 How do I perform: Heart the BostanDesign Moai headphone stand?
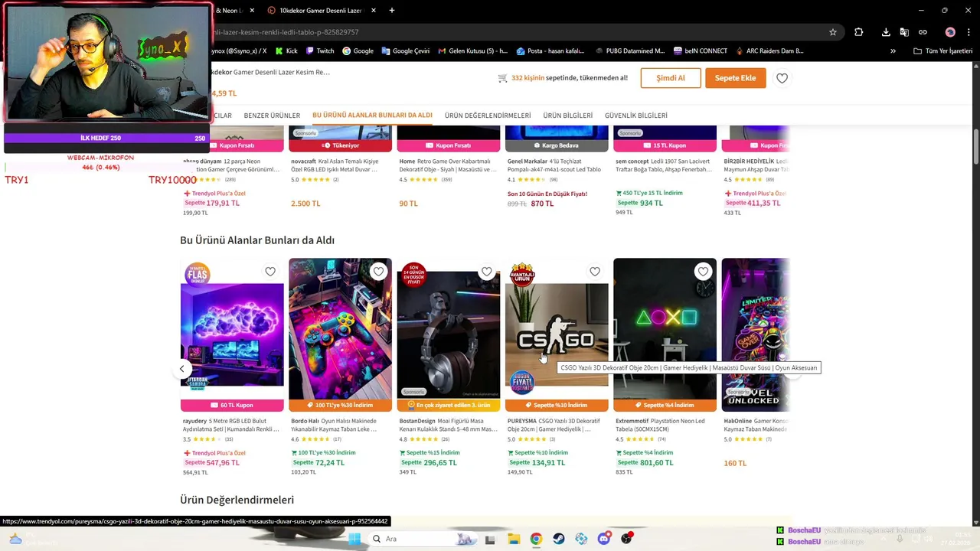click(487, 272)
